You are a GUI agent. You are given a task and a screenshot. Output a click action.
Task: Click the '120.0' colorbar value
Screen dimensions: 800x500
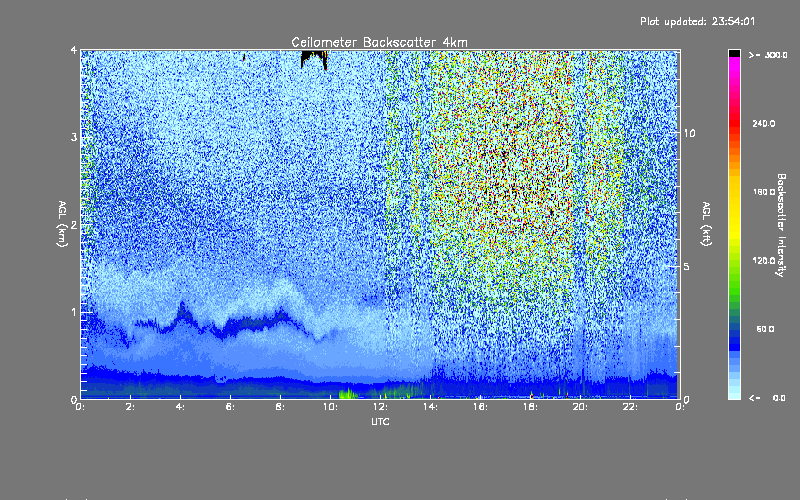(764, 260)
